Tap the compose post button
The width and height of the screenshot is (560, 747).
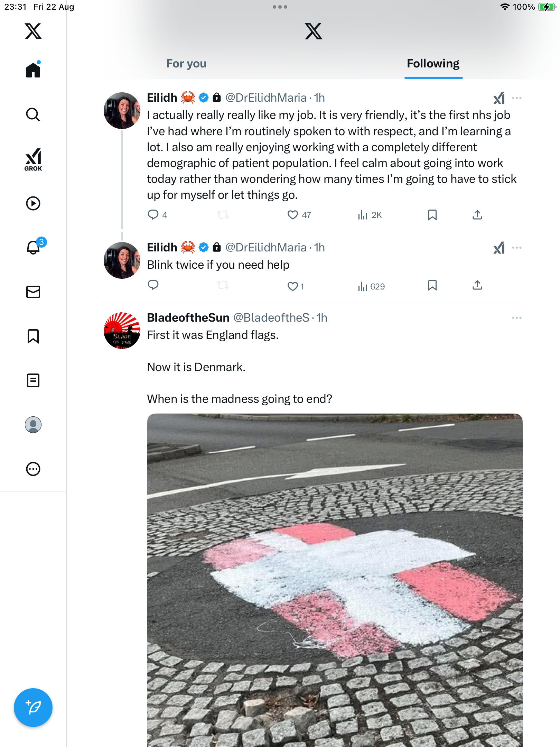[x=33, y=708]
